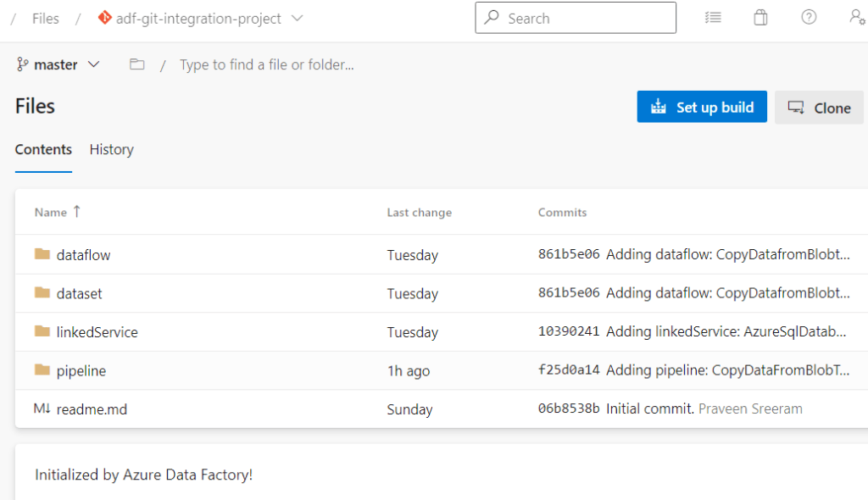The width and height of the screenshot is (868, 500).
Task: Click the markdown icon beside readme.md
Action: coord(40,408)
